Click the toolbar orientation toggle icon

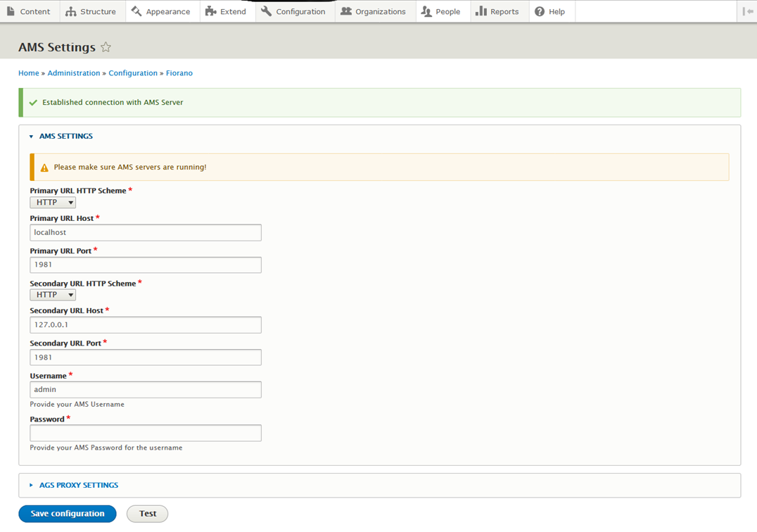(x=747, y=11)
